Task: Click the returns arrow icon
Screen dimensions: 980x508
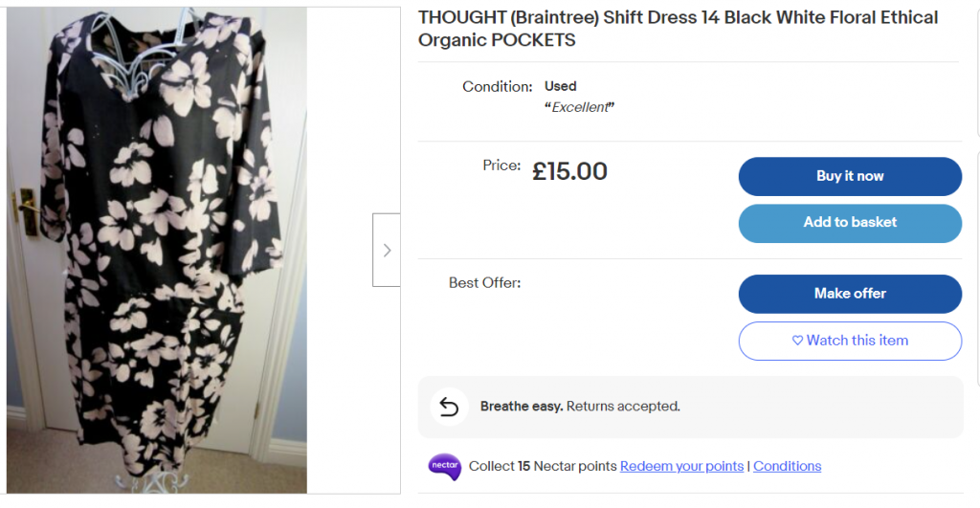Action: (x=449, y=407)
